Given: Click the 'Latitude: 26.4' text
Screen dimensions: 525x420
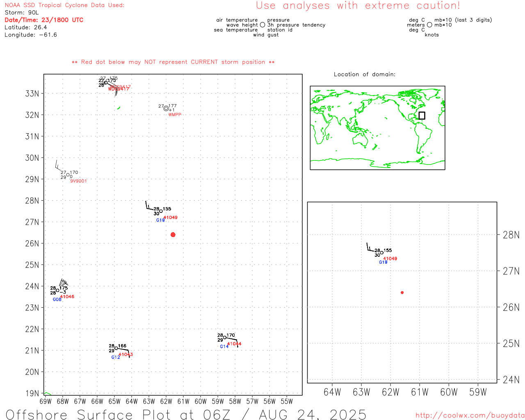Looking at the screenshot, I should (x=26, y=27).
